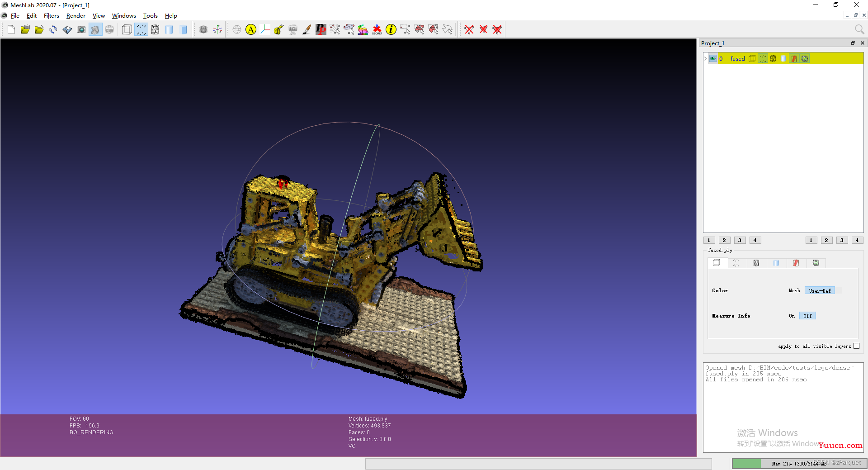Set Measure Info to Off
This screenshot has height=470, width=868.
click(807, 316)
